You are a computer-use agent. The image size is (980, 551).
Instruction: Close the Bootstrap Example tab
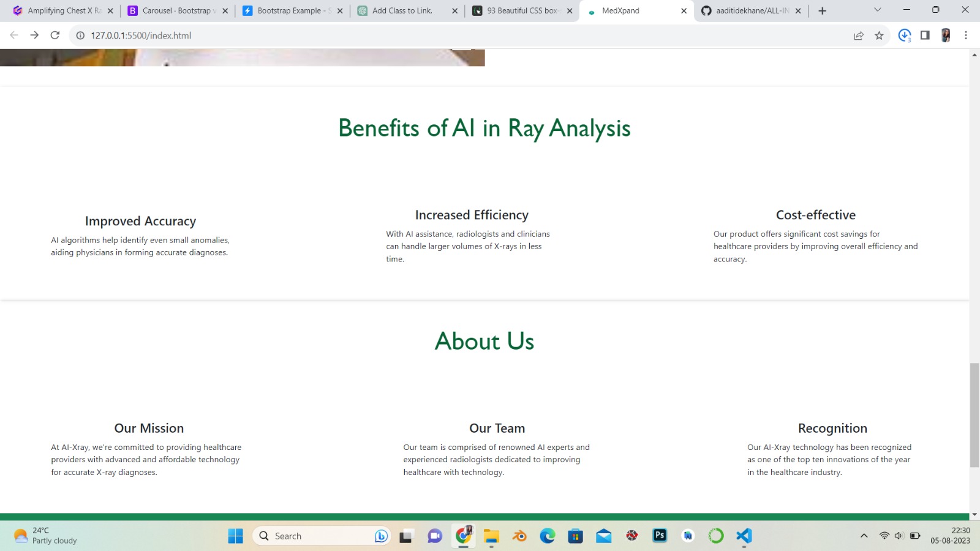point(340,10)
